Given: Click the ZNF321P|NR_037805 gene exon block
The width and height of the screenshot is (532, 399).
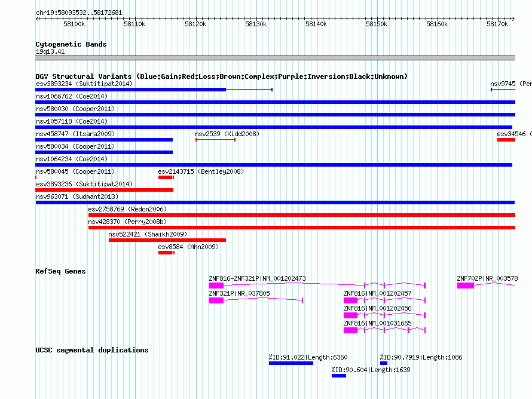Looking at the screenshot, I should (x=216, y=300).
